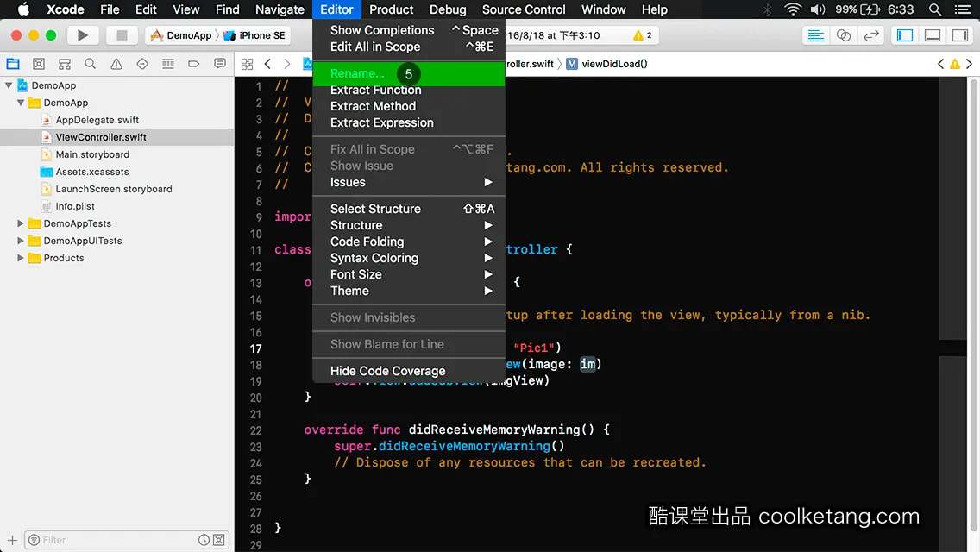Go back in editor history

(x=267, y=64)
